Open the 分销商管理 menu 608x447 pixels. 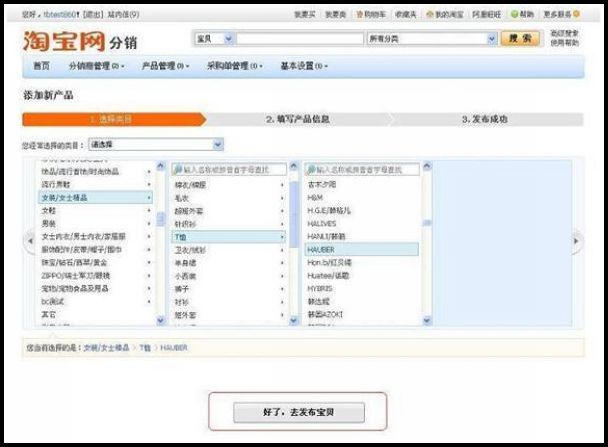(95, 66)
